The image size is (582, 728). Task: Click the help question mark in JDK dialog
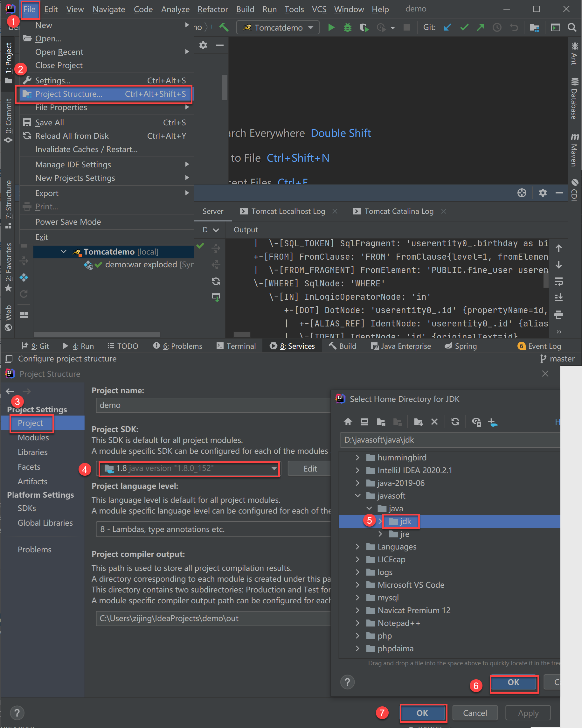click(347, 682)
